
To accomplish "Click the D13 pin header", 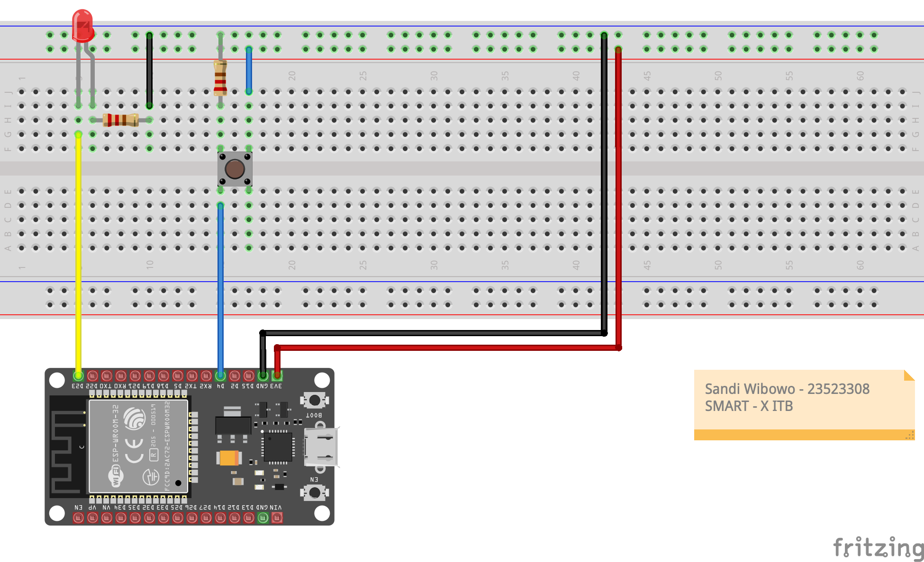I will 249,518.
